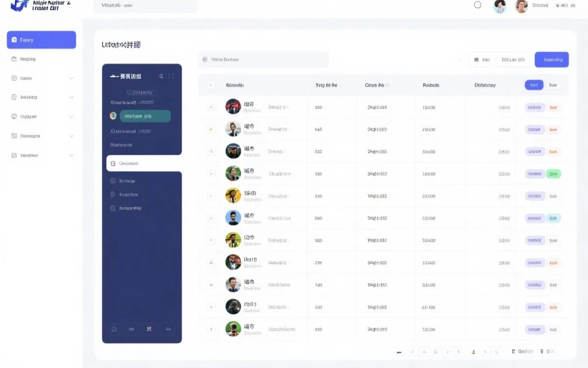Click the app logo in top-left corner

point(20,5)
